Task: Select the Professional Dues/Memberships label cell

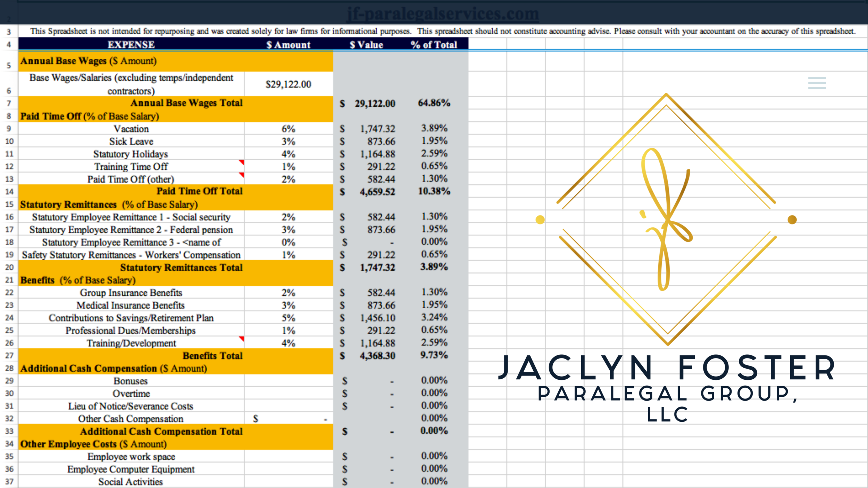Action: 131,330
